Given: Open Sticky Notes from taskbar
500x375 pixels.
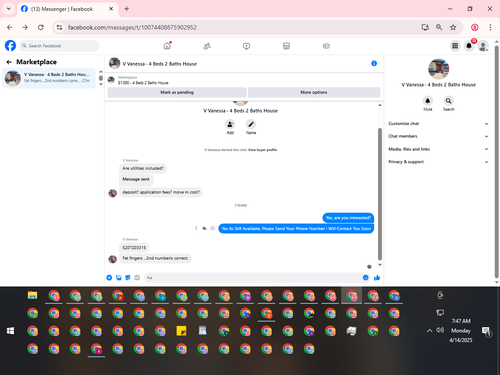Looking at the screenshot, I should (181, 331).
